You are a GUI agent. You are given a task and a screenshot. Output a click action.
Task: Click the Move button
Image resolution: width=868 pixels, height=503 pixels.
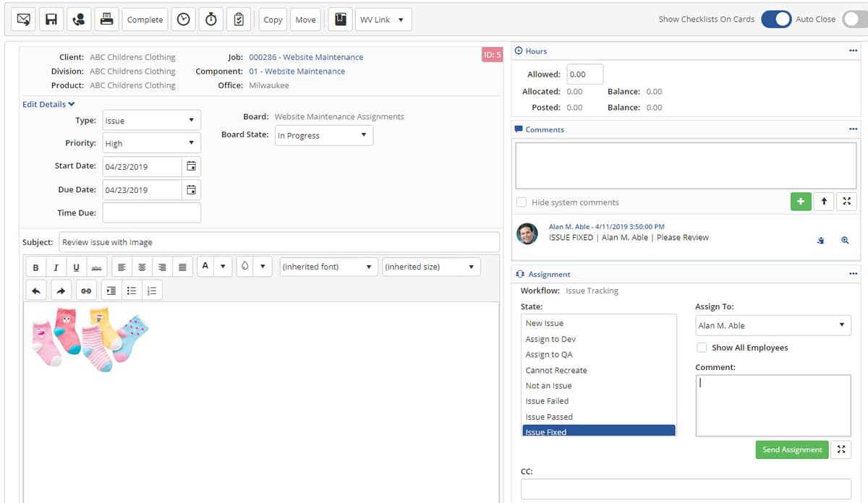pyautogui.click(x=305, y=20)
